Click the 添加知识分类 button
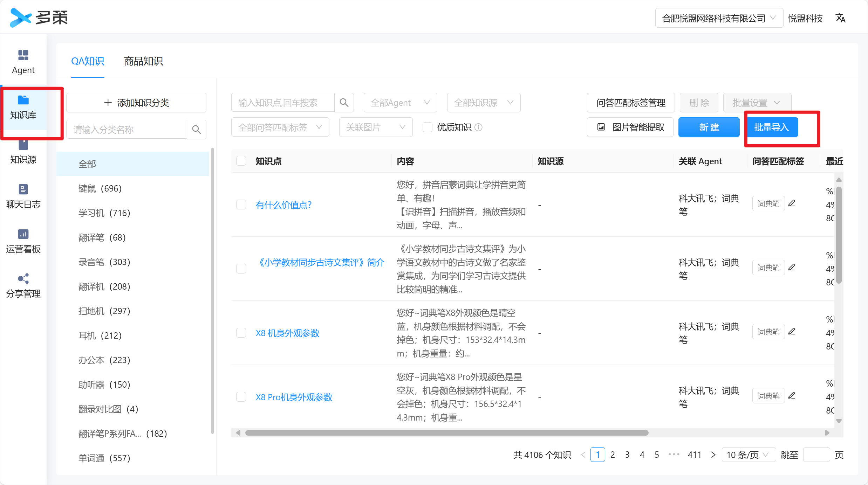 pyautogui.click(x=136, y=103)
